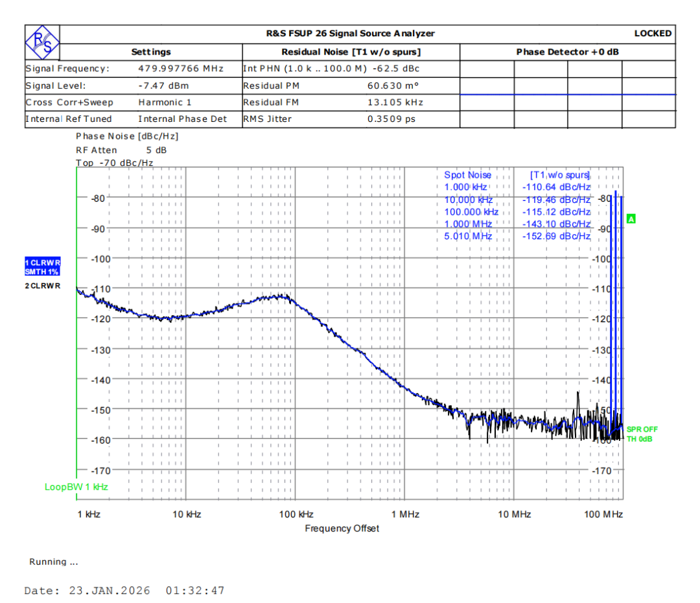Click the Internal Phase Det label
The image size is (700, 603).
[183, 119]
